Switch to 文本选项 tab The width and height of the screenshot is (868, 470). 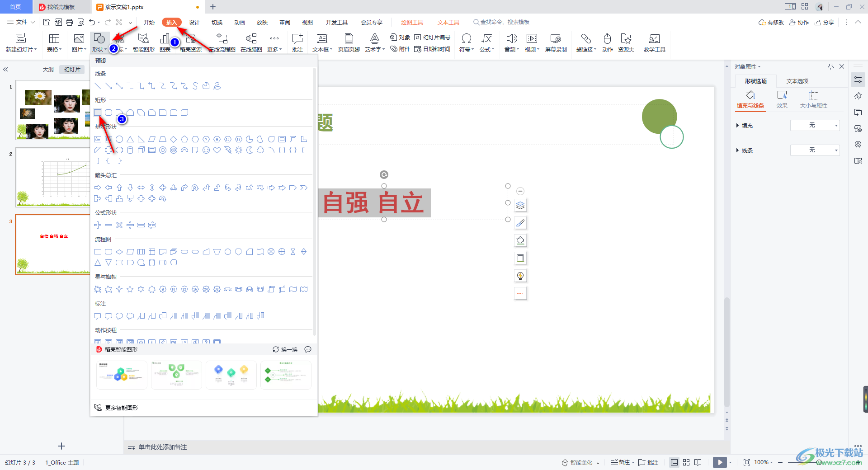[797, 81]
